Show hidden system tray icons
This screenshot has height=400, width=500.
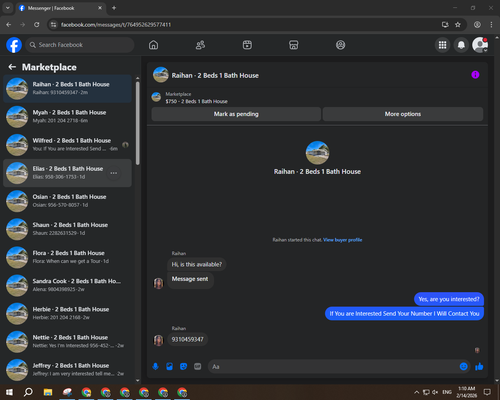pyautogui.click(x=417, y=392)
